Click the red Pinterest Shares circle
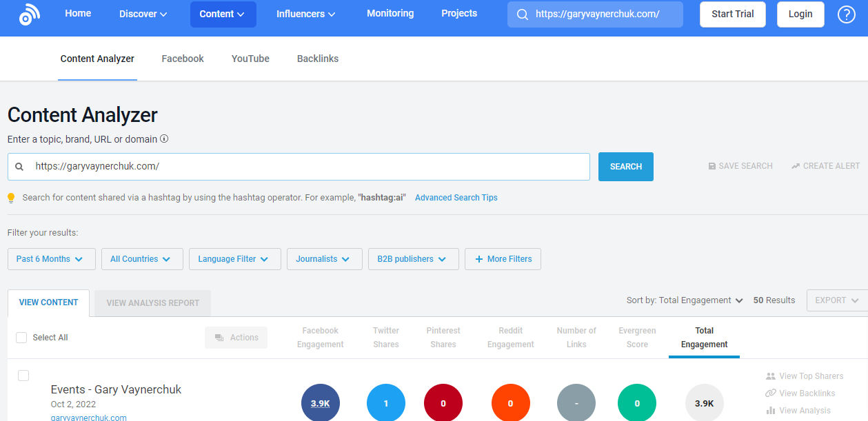Image resolution: width=868 pixels, height=421 pixels. [x=443, y=403]
